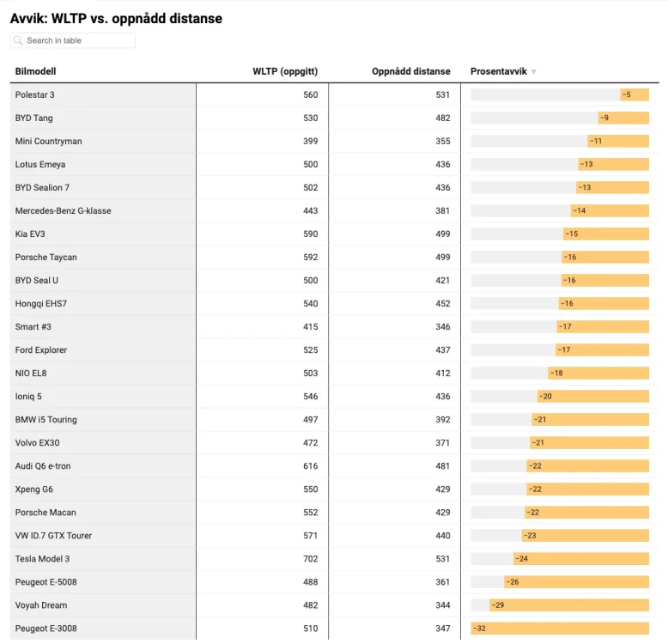This screenshot has width=668, height=644.
Task: Click the Peugeot E-3008 deviation bar
Action: [x=560, y=629]
